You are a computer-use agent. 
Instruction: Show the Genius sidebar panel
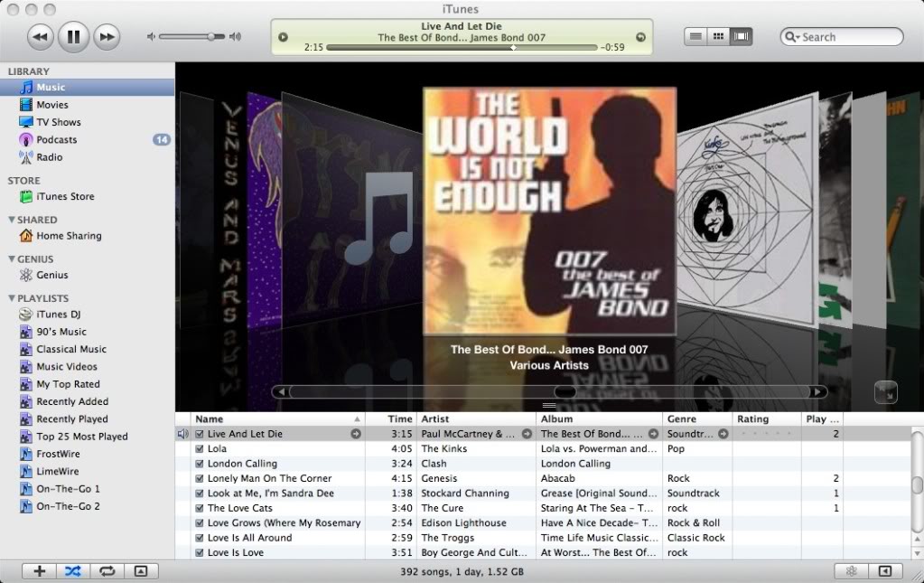point(885,571)
